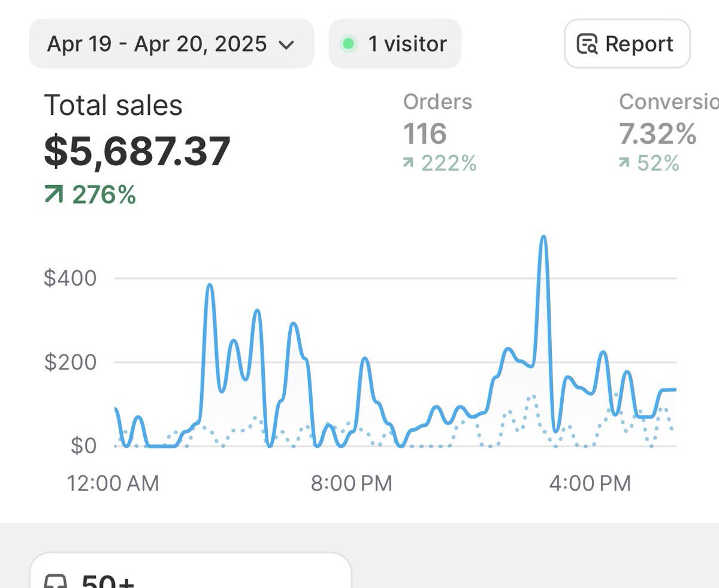The height and width of the screenshot is (588, 719).
Task: Click the report magnifier icon
Action: [587, 44]
